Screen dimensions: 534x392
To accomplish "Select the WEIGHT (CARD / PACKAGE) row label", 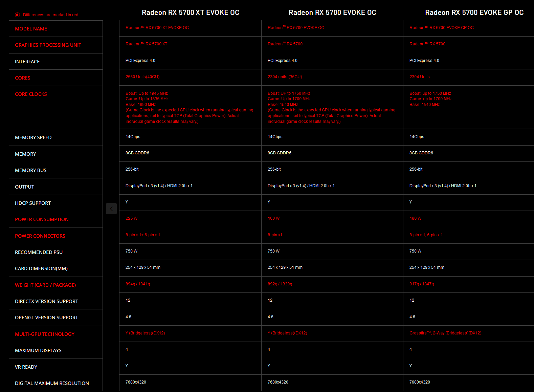I will [45, 285].
